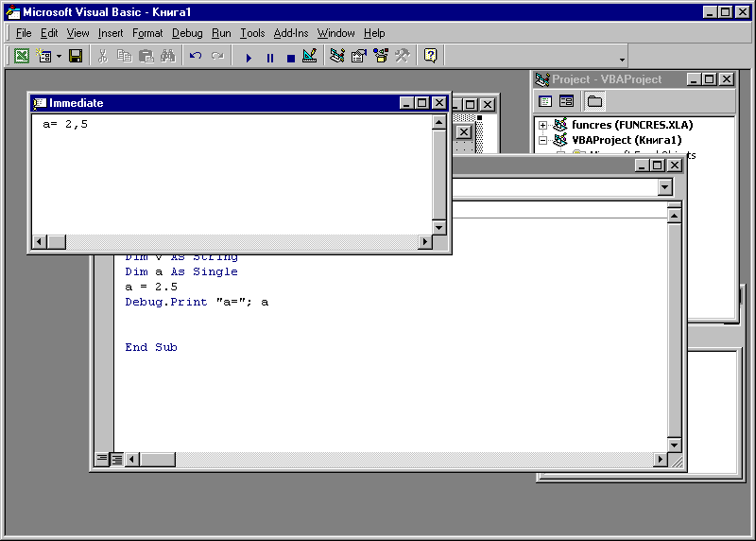Open the Project Explorer toolbar icon
This screenshot has height=541, width=756.
[x=337, y=56]
